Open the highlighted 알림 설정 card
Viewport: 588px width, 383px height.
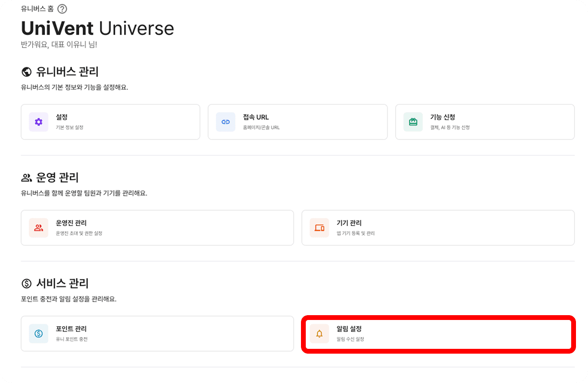[x=438, y=333]
